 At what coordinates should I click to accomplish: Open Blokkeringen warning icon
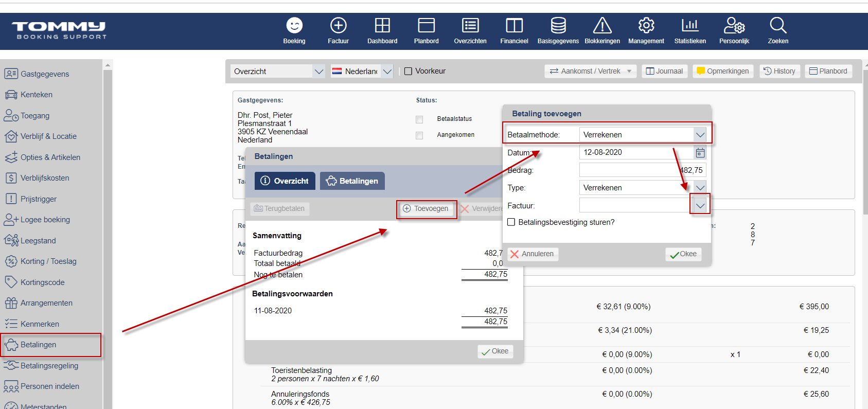[602, 25]
